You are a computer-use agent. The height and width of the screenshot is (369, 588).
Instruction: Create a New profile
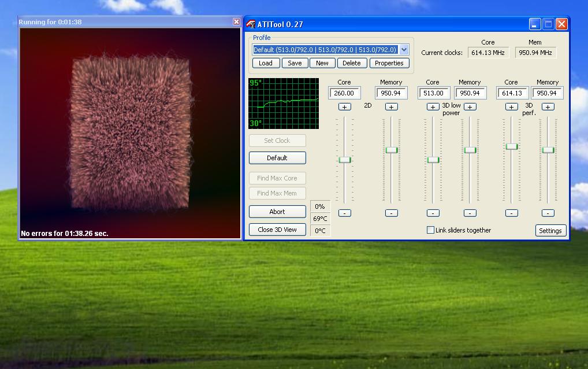pos(322,63)
